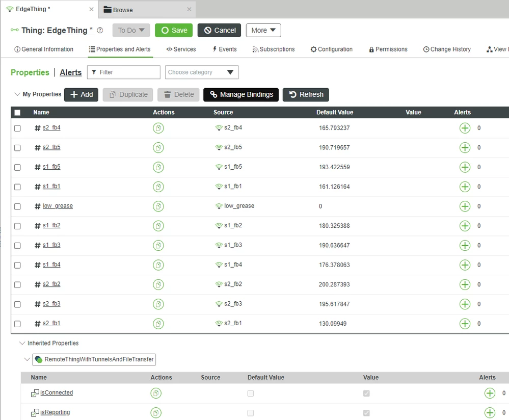
Task: Click the copy action icon for s1_fb5
Action: click(x=158, y=167)
